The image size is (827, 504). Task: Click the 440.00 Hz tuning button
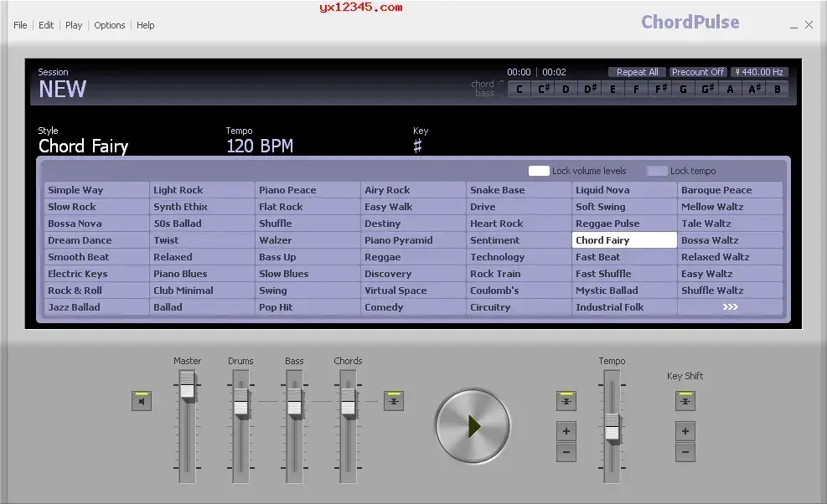pos(759,72)
